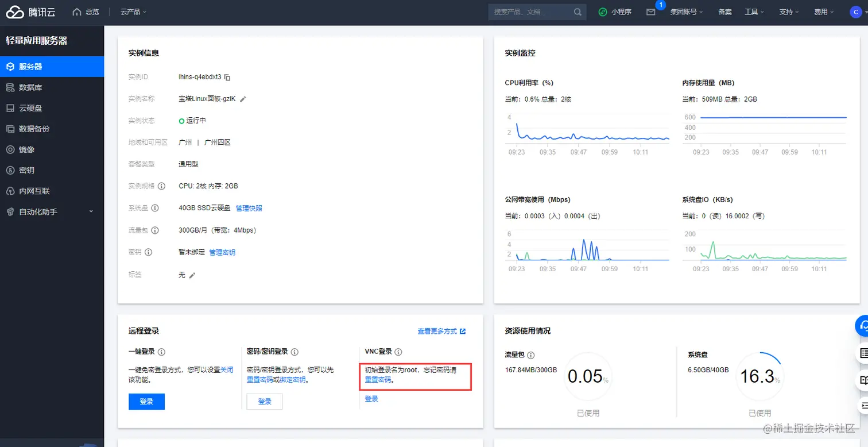Screen dimensions: 868x447
Task: Open the 集团账号 dropdown
Action: pos(687,11)
